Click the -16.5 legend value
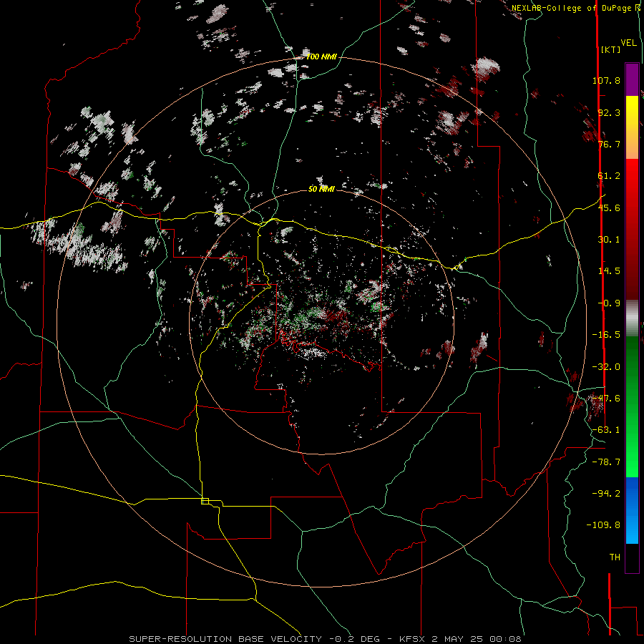 point(606,335)
